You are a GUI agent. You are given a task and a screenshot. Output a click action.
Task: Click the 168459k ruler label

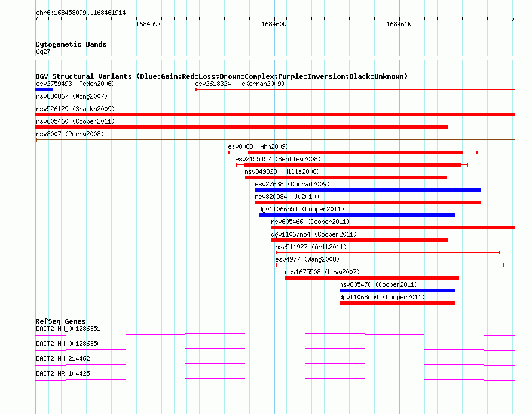click(148, 24)
